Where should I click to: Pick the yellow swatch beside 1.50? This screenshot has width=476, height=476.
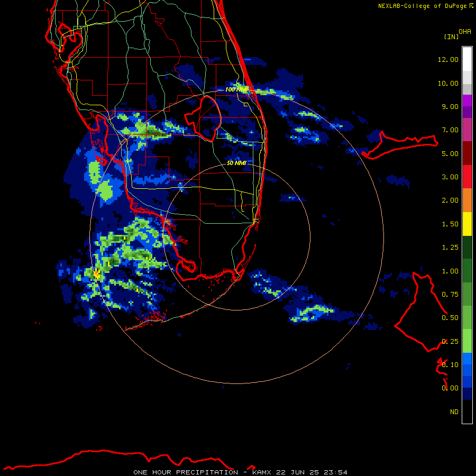(467, 224)
